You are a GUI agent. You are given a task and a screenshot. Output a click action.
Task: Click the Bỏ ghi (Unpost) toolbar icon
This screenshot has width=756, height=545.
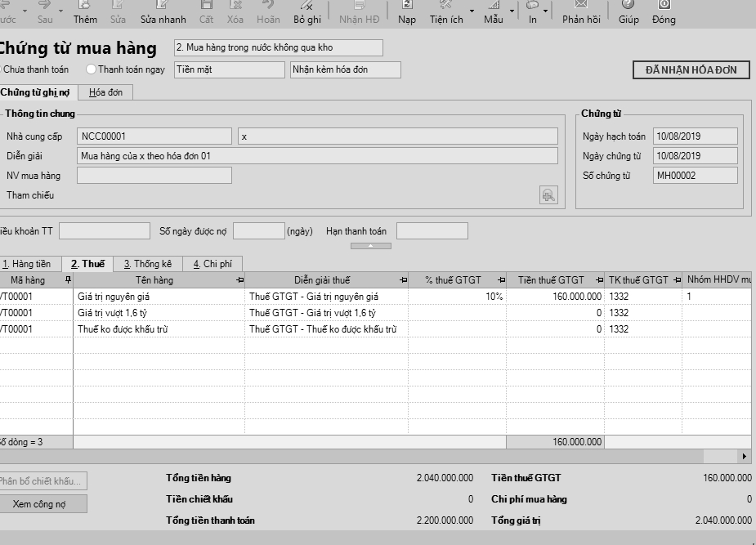307,7
